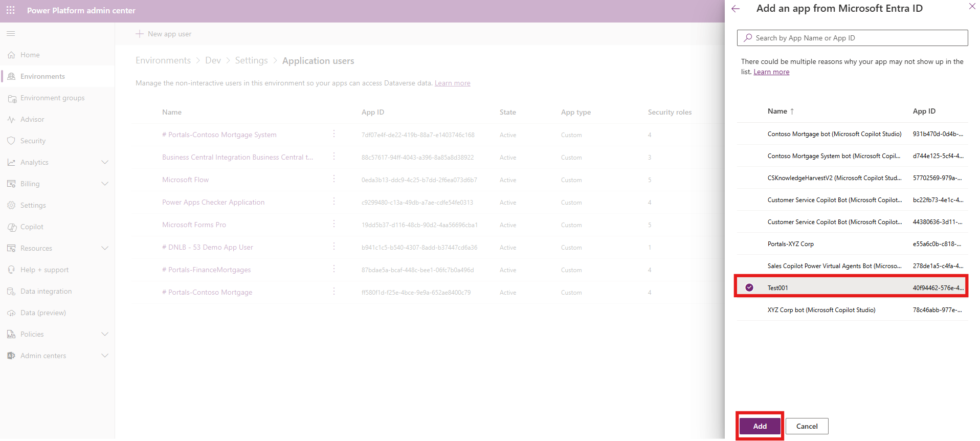Go to Environment groups
This screenshot has height=441, width=980.
(x=52, y=98)
